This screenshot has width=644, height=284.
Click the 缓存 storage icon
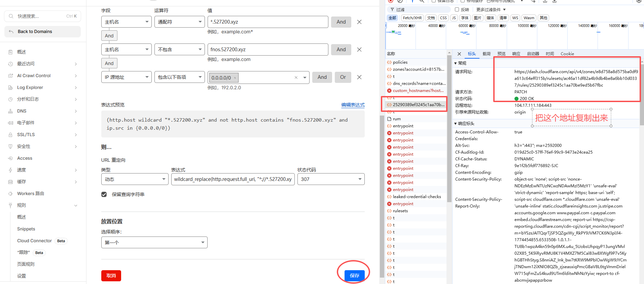(x=10, y=182)
